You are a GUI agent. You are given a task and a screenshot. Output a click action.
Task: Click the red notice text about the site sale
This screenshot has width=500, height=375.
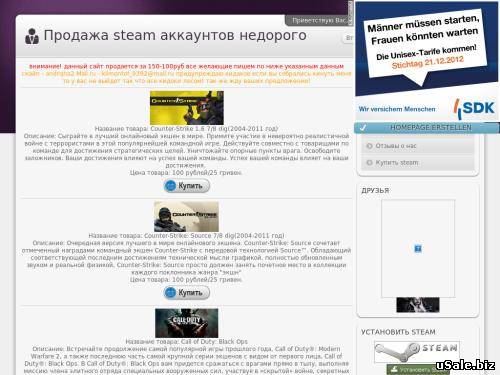click(x=186, y=66)
